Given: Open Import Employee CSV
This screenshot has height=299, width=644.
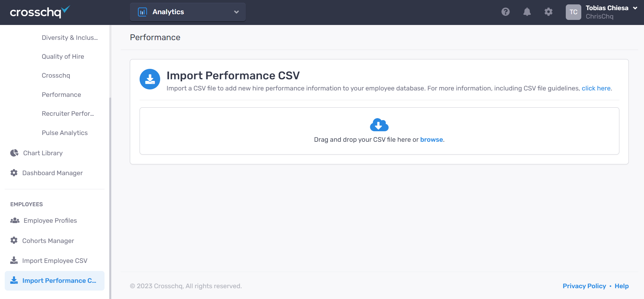Looking at the screenshot, I should coord(55,261).
